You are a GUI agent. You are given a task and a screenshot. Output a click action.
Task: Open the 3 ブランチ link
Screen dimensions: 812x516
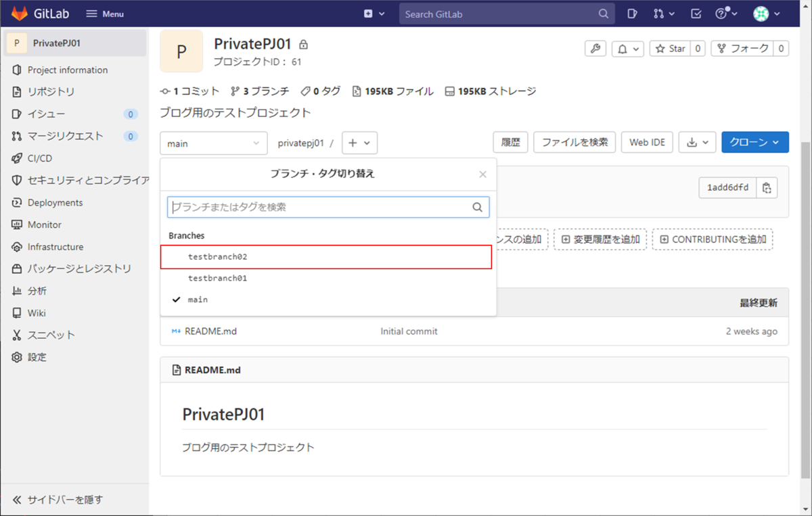(x=260, y=91)
